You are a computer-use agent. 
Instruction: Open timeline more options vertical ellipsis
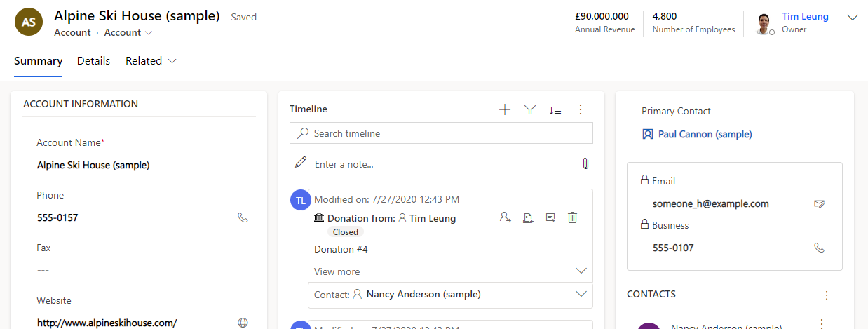tap(580, 109)
